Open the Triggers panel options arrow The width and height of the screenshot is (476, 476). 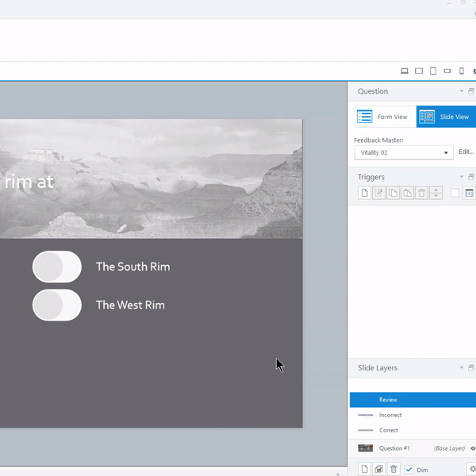coord(462,177)
